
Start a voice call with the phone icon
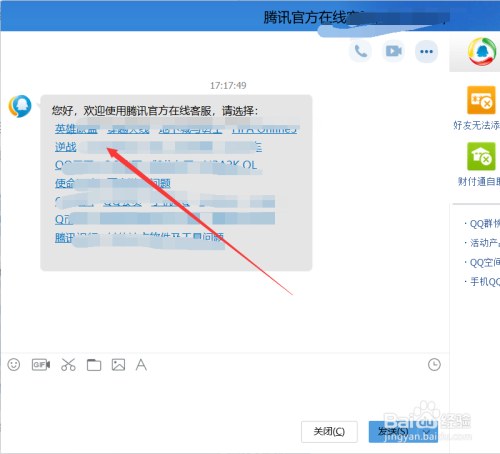(361, 51)
